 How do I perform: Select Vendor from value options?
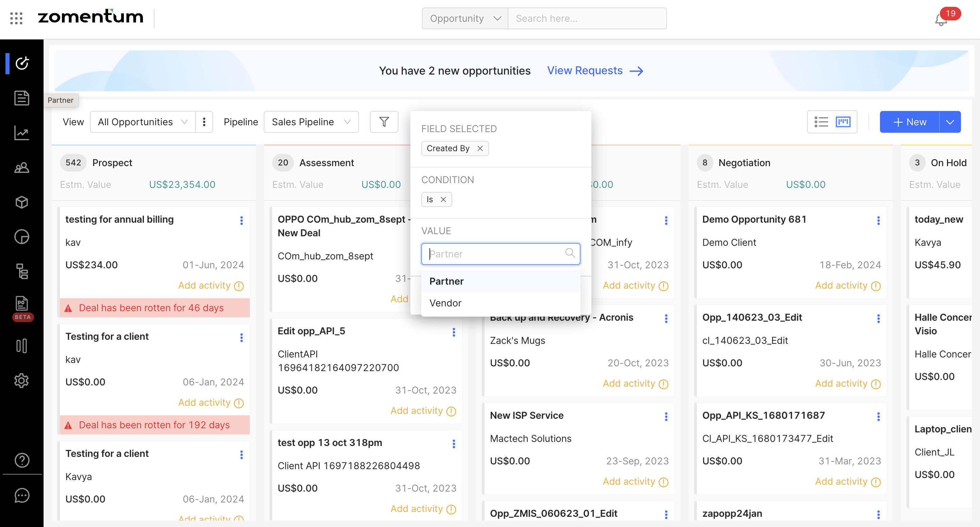point(445,303)
